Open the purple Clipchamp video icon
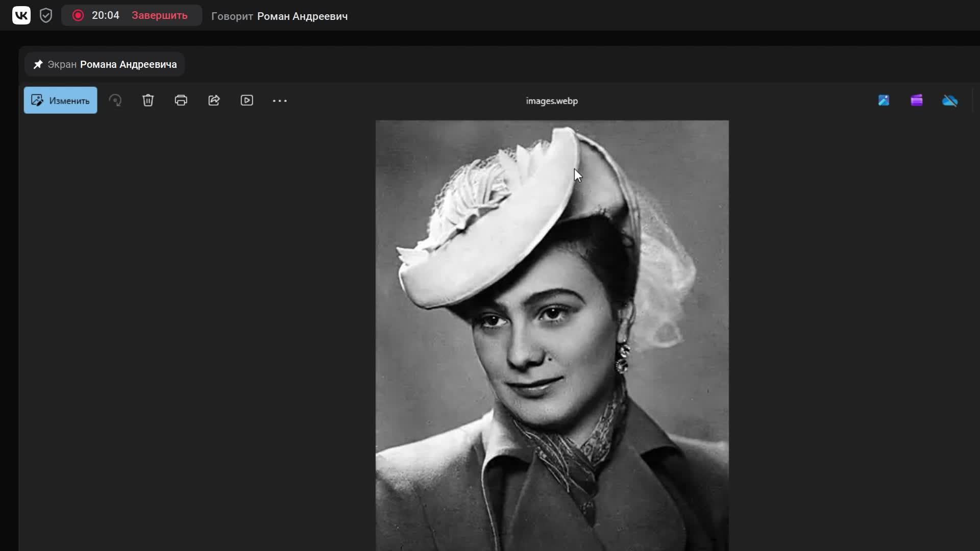The width and height of the screenshot is (980, 551). click(917, 101)
